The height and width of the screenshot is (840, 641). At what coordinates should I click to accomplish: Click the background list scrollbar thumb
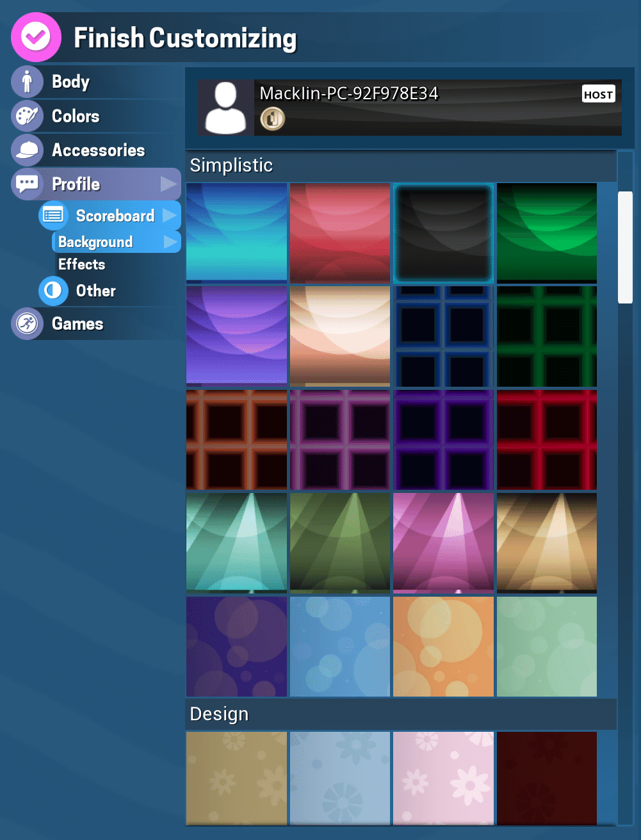(625, 246)
